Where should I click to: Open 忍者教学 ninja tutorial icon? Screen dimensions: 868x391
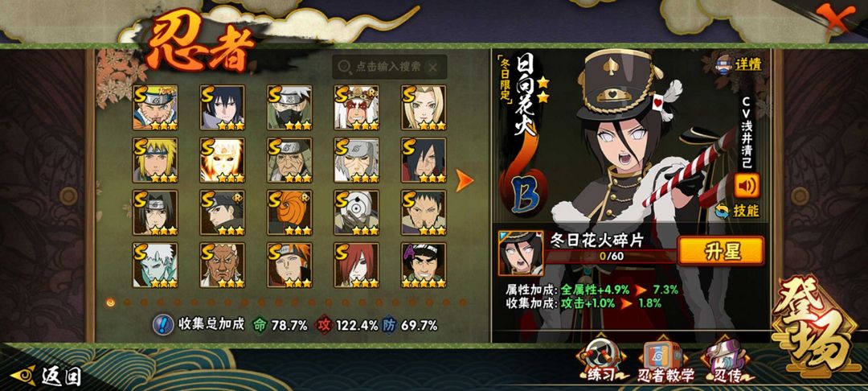(x=665, y=362)
